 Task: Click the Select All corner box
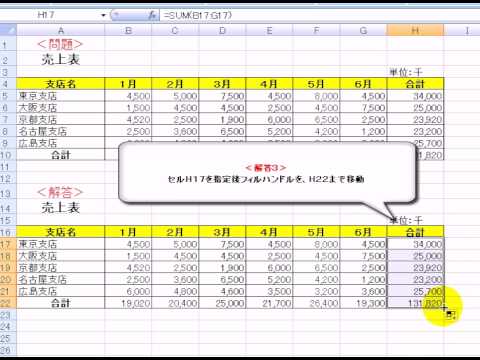click(x=8, y=30)
